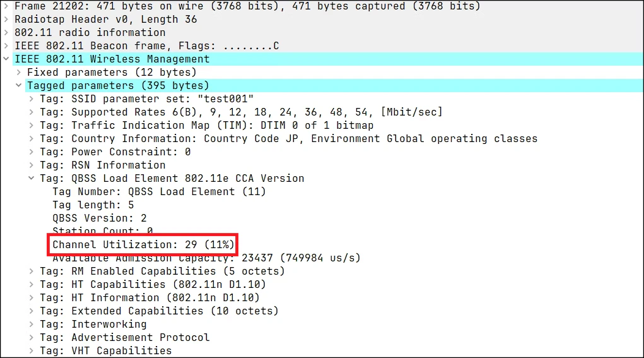Viewport: 644px width, 358px height.
Task: Expand the VHT Capabilities tag
Action: 31,350
